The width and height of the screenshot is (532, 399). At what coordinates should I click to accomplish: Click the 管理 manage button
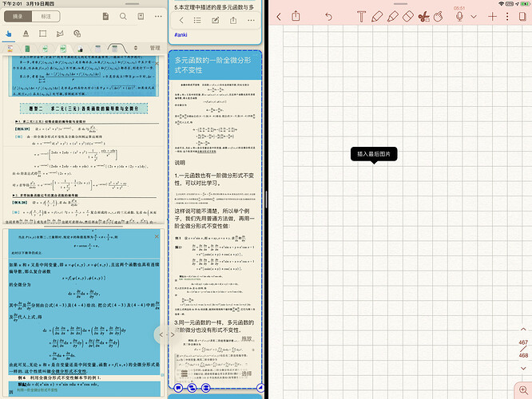coord(155,48)
